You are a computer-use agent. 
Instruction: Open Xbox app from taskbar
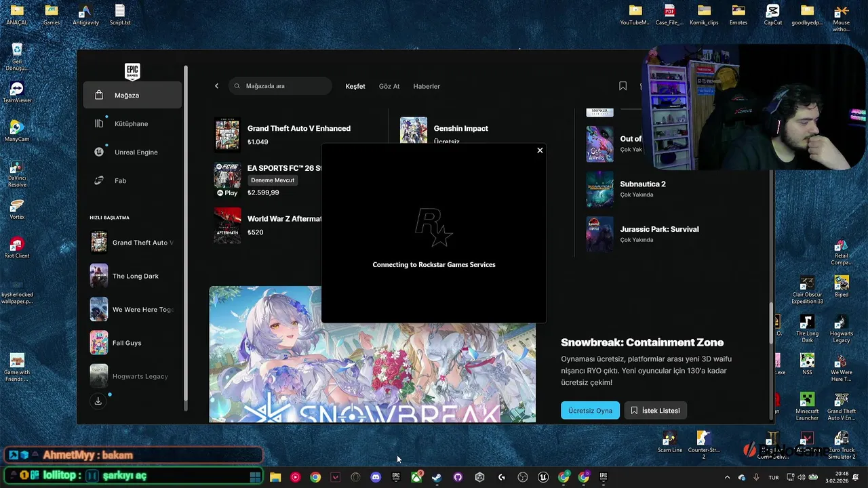(x=416, y=477)
